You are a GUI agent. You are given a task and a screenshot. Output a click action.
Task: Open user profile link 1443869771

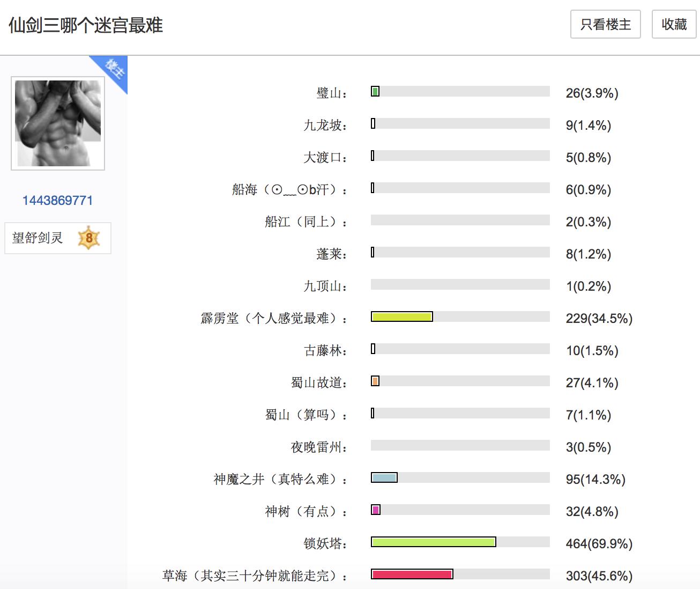tap(57, 201)
